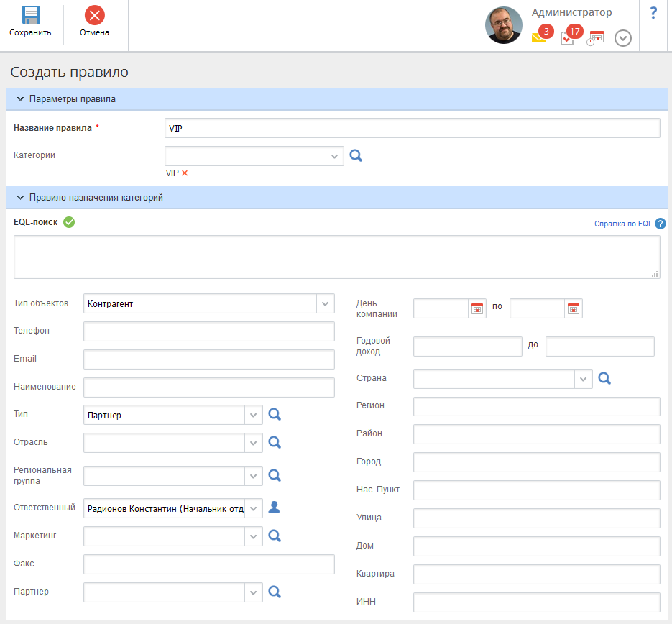This screenshot has width=672, height=624.
Task: Click into the EQL-поиск text area
Action: (336, 257)
